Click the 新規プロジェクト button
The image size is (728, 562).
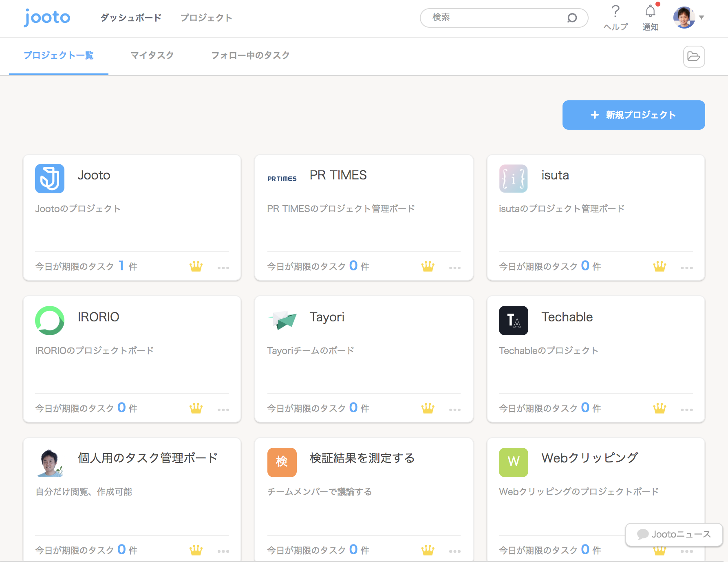pyautogui.click(x=633, y=115)
